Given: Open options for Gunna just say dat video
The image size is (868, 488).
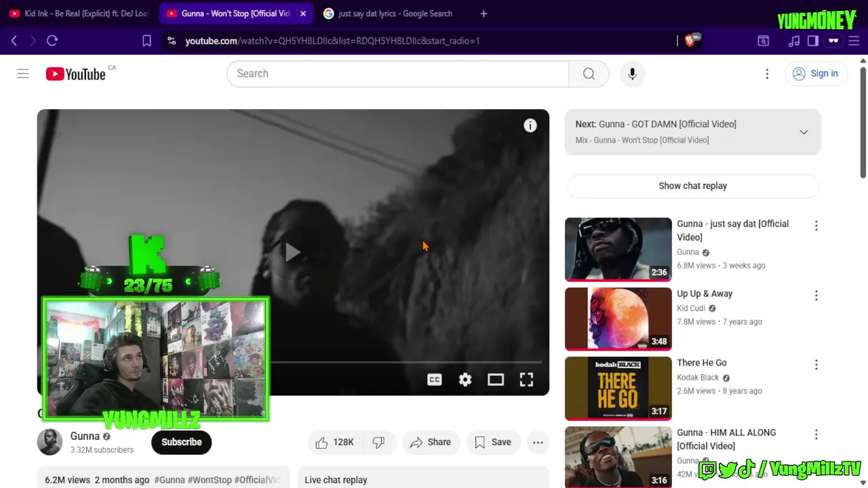Looking at the screenshot, I should point(816,226).
